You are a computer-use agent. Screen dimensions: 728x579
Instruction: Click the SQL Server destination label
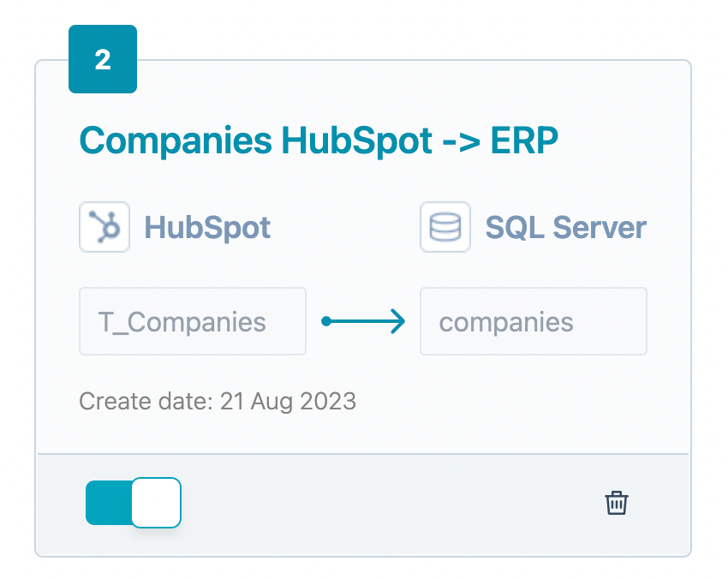[565, 227]
